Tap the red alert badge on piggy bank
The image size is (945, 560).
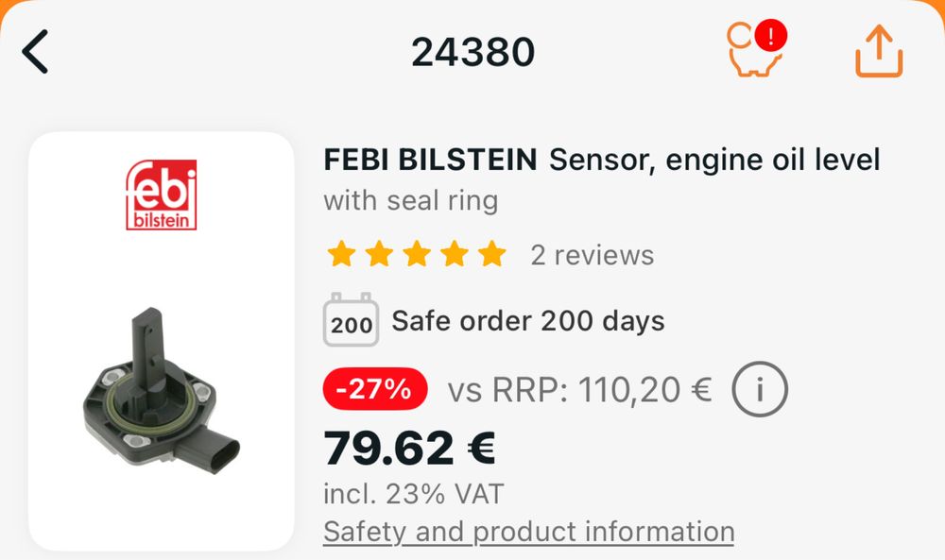(772, 37)
